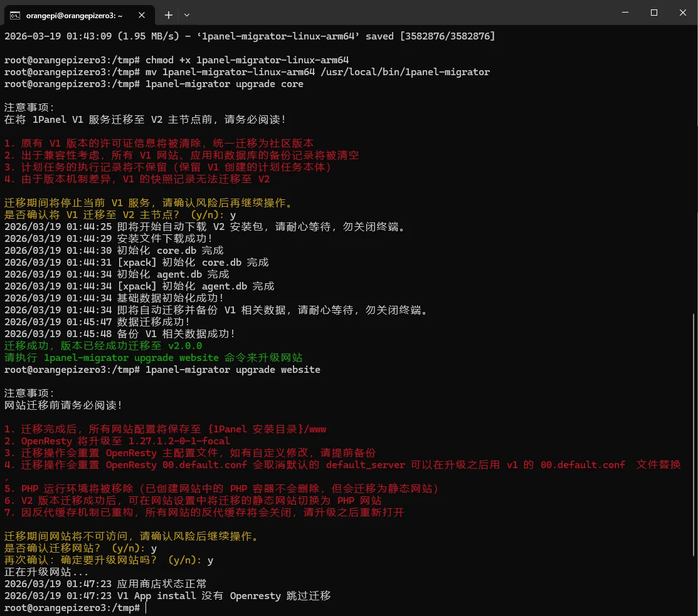Maximize the terminal window

pyautogui.click(x=653, y=13)
